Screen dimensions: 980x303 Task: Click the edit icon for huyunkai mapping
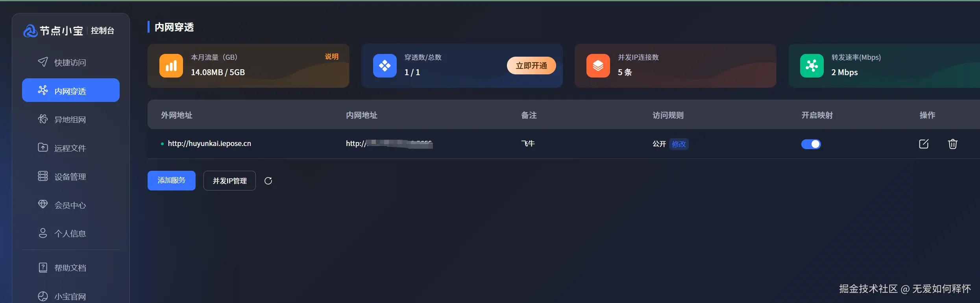924,144
